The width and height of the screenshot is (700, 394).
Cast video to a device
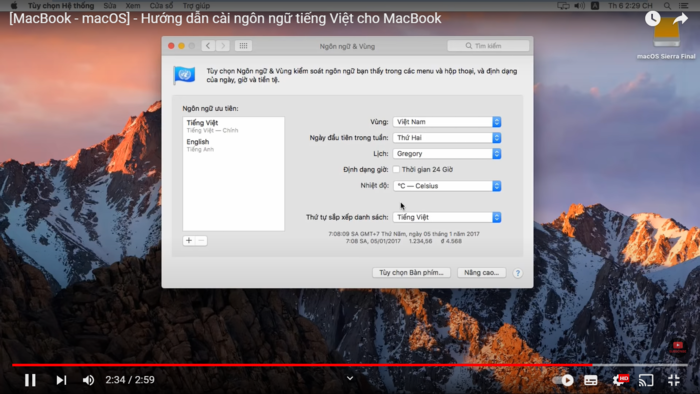646,380
